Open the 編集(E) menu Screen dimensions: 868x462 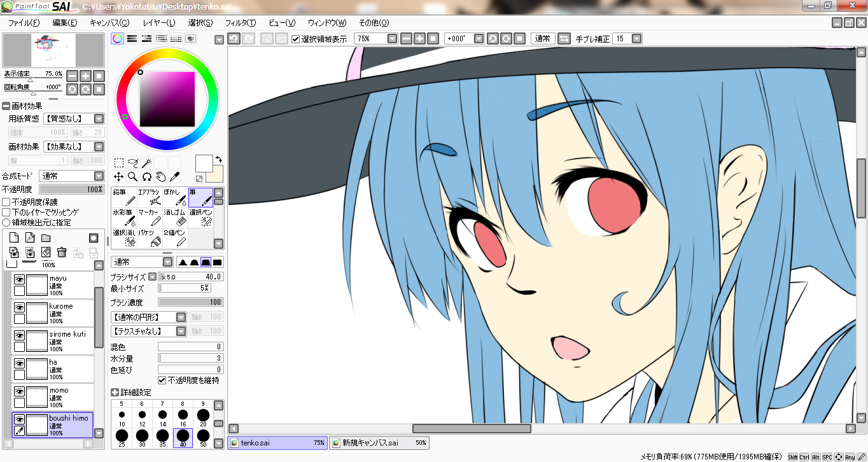click(65, 23)
